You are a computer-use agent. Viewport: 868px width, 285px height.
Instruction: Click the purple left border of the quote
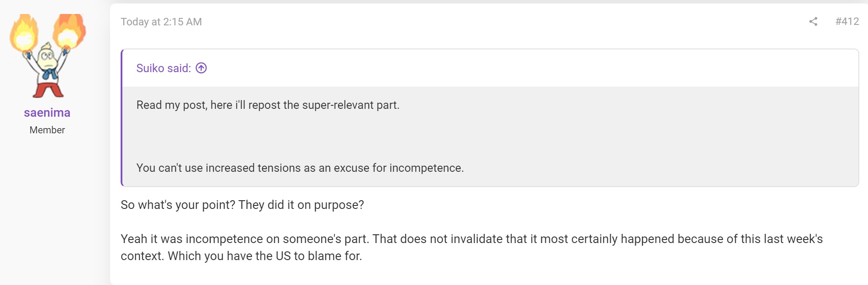coord(122,118)
